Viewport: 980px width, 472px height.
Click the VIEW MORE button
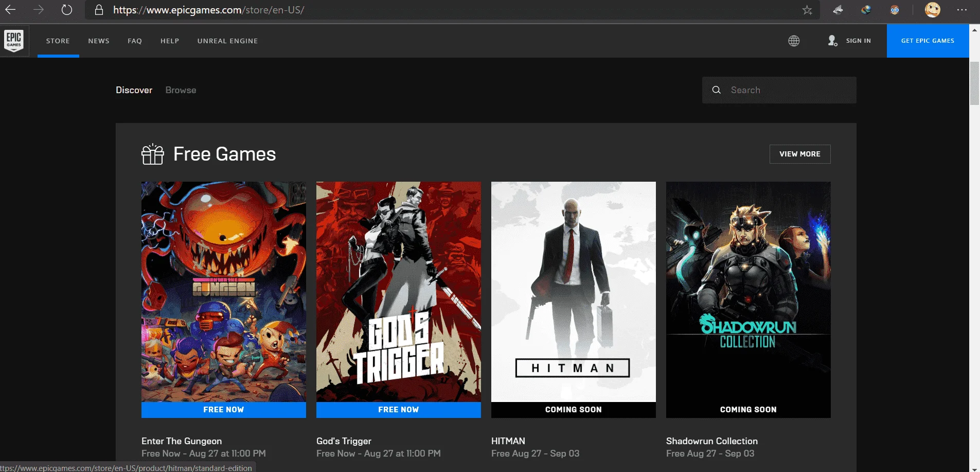point(800,154)
